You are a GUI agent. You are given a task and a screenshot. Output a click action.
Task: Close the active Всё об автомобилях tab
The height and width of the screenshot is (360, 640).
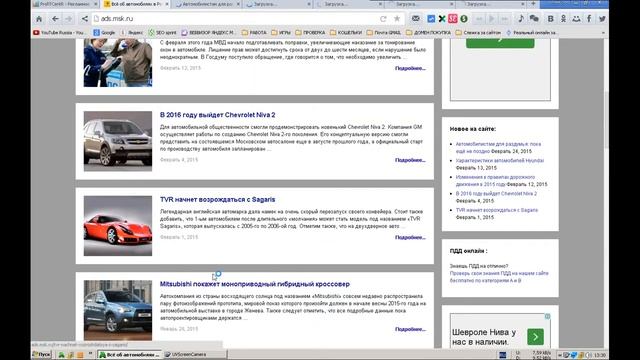tap(167, 4)
